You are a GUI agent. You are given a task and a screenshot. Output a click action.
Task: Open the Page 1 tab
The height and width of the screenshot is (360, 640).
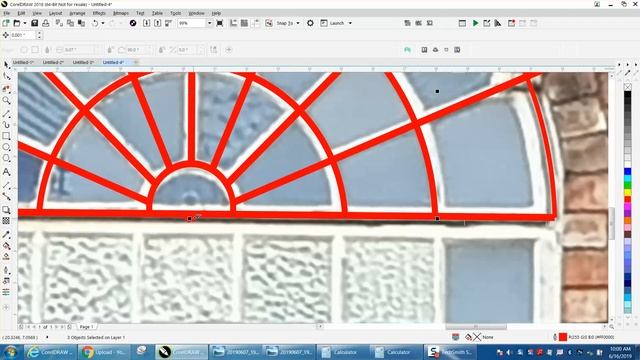[x=86, y=327]
